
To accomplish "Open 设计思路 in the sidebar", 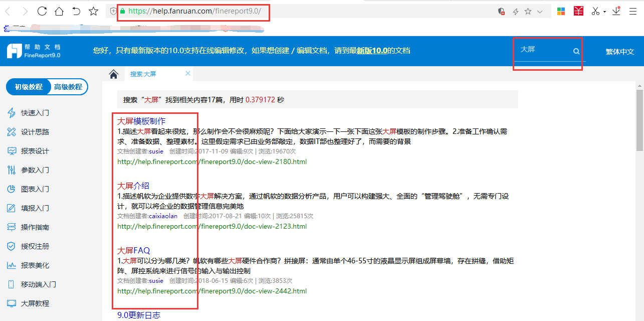I will [35, 132].
